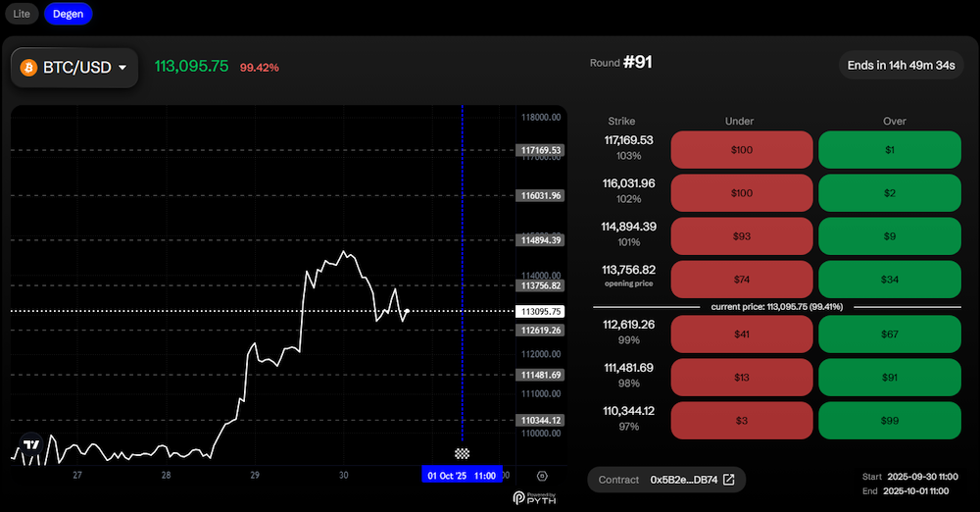Click the 110344.12 price axis label
Viewport: 980px width, 512px height.
click(541, 420)
